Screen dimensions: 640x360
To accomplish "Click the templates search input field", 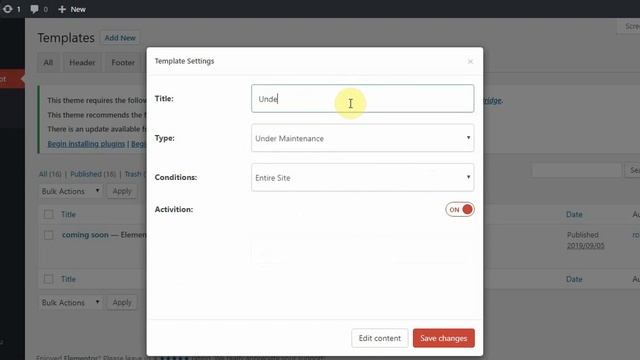I will pyautogui.click(x=576, y=170).
